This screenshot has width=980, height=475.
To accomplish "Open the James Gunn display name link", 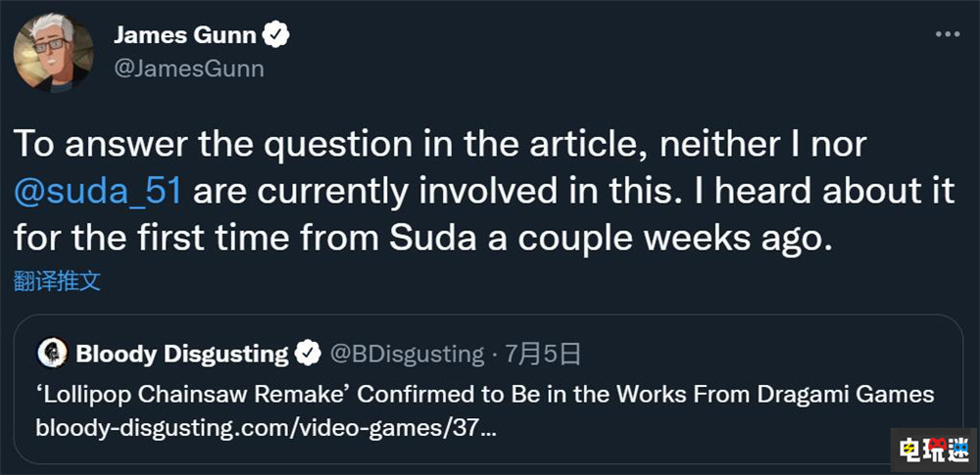I will [185, 36].
